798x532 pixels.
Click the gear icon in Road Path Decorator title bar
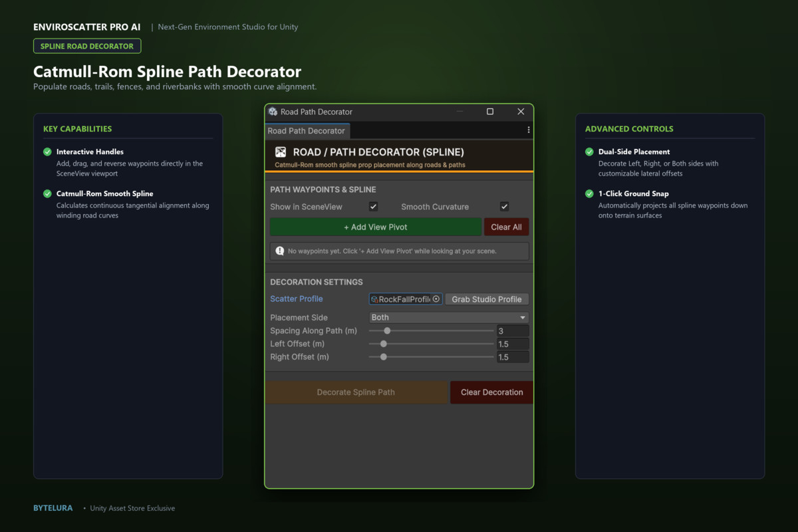pos(273,112)
